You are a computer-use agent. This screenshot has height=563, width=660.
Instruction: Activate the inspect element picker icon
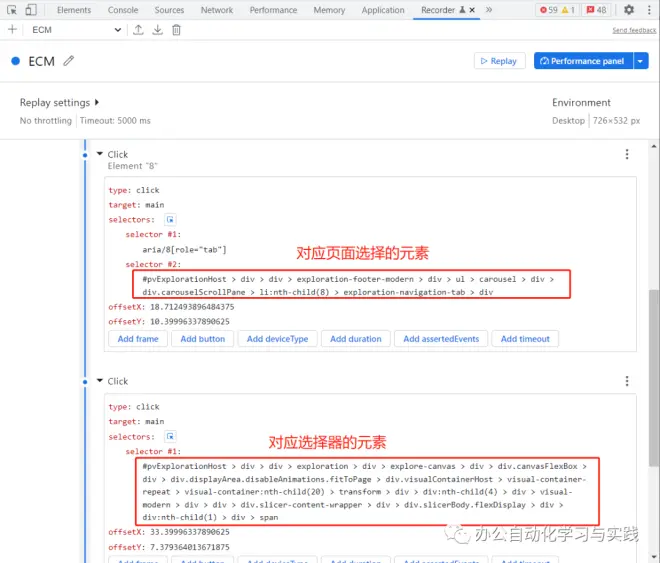[12, 10]
